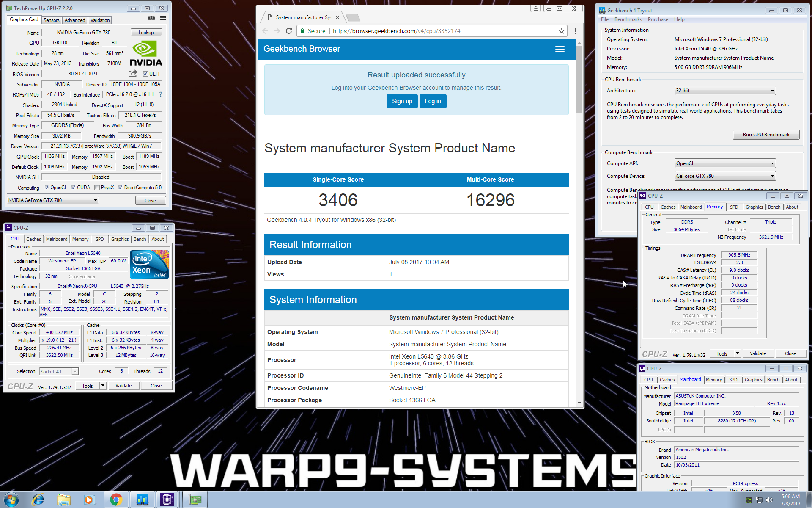Reload the Geekbench Browser page
The width and height of the screenshot is (812, 508).
point(289,31)
